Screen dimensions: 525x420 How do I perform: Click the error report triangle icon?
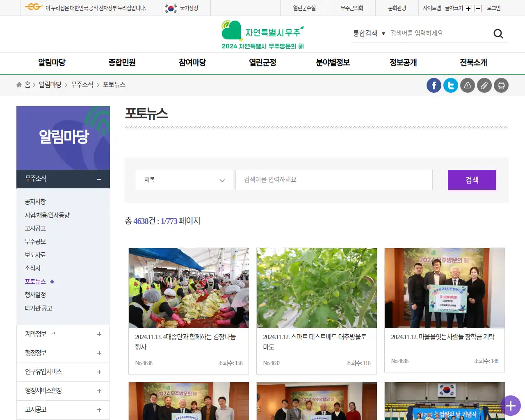click(467, 85)
